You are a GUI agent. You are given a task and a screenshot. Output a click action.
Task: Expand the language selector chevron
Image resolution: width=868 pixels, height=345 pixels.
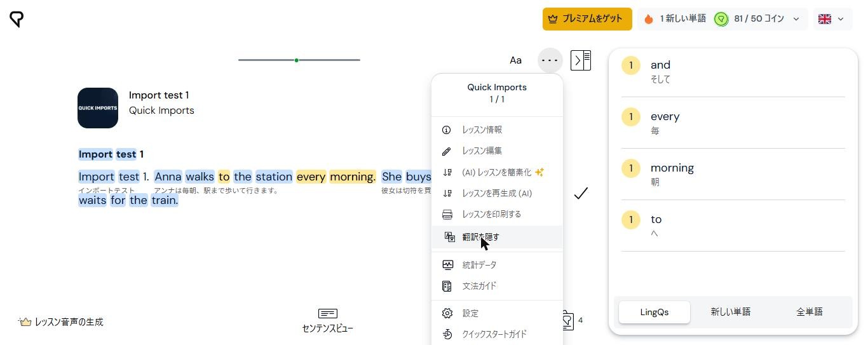(841, 19)
